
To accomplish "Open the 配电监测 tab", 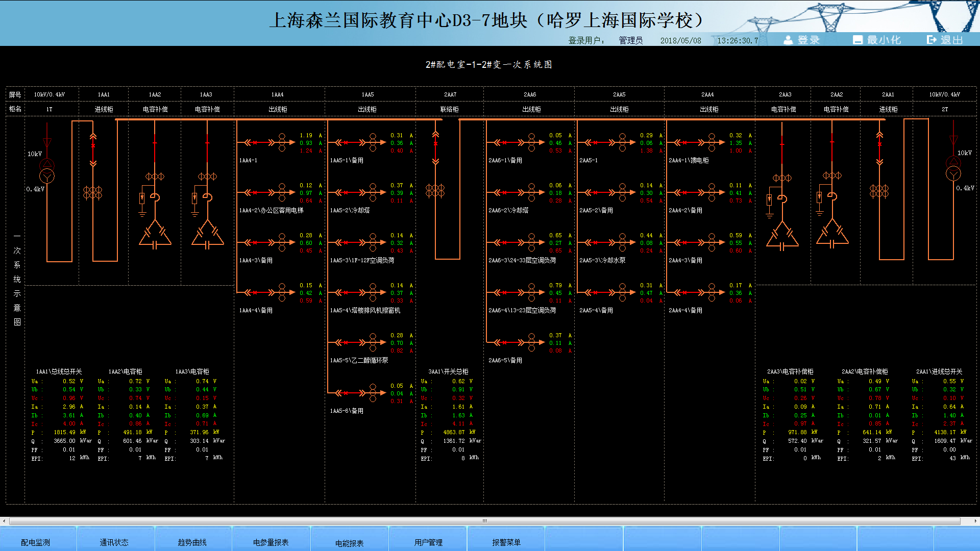I will [x=36, y=542].
